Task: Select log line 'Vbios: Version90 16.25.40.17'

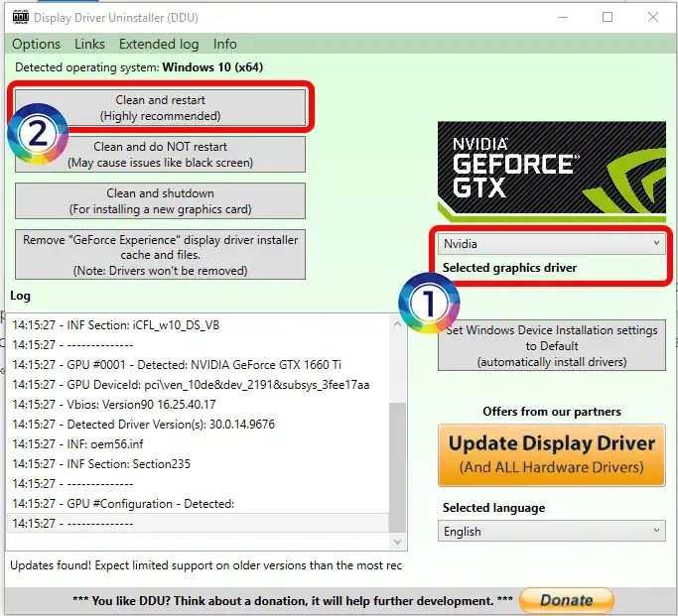Action: [198, 405]
